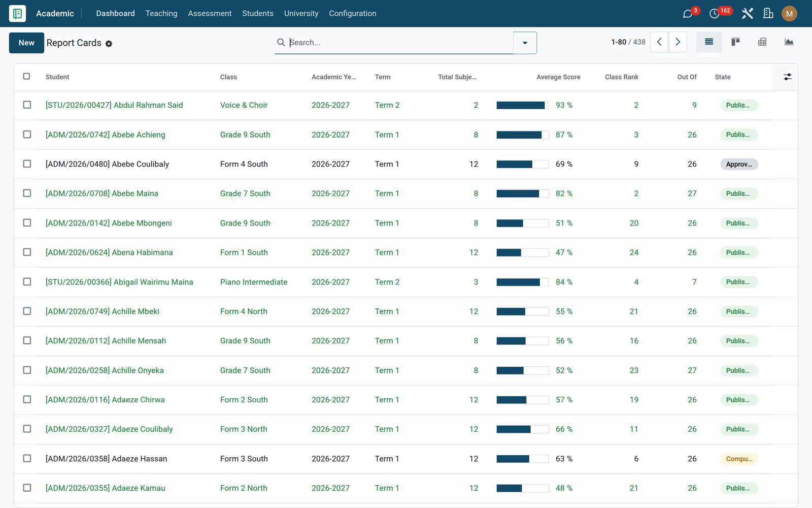Tick the Adaeze Hassan row checkbox
The height and width of the screenshot is (508, 812).
(27, 458)
